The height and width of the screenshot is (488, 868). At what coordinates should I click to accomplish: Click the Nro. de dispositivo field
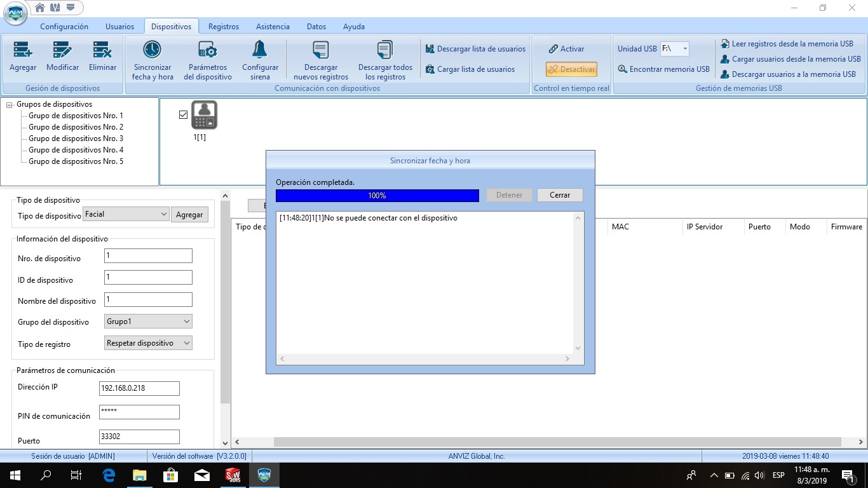(148, 256)
